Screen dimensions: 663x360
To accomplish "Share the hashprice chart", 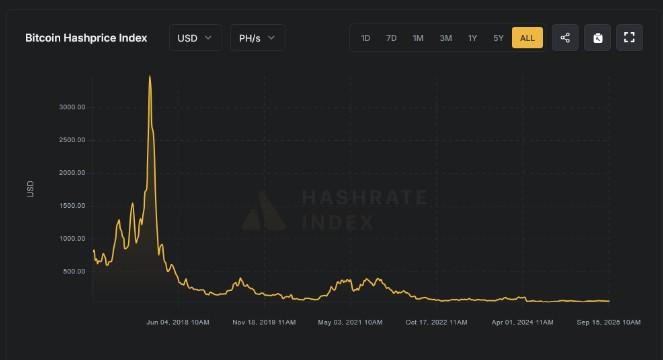I will pos(565,38).
